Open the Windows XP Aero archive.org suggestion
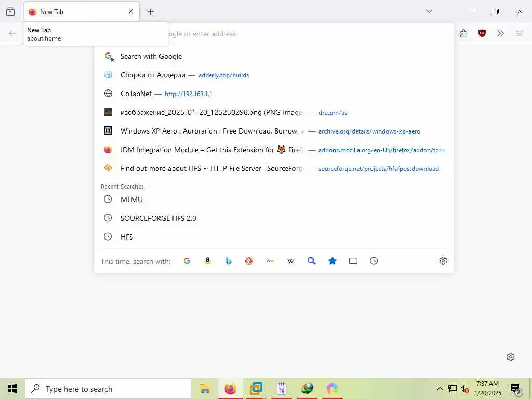 pos(274,131)
